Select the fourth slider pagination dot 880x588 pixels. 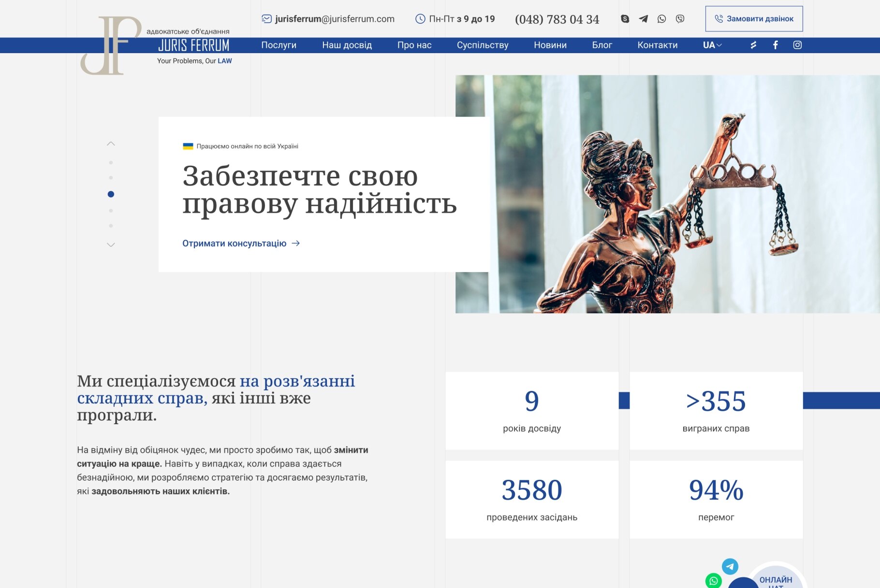click(111, 211)
